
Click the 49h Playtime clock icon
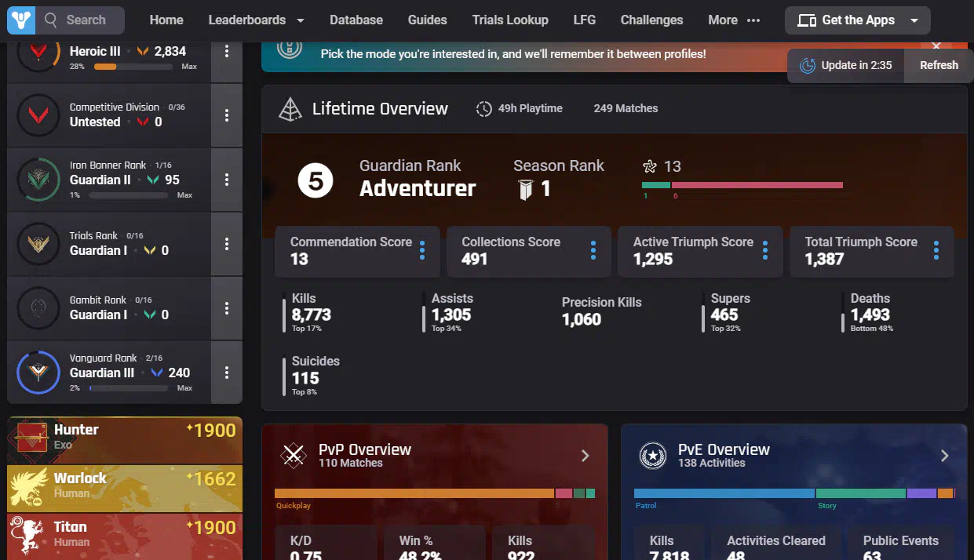[484, 109]
